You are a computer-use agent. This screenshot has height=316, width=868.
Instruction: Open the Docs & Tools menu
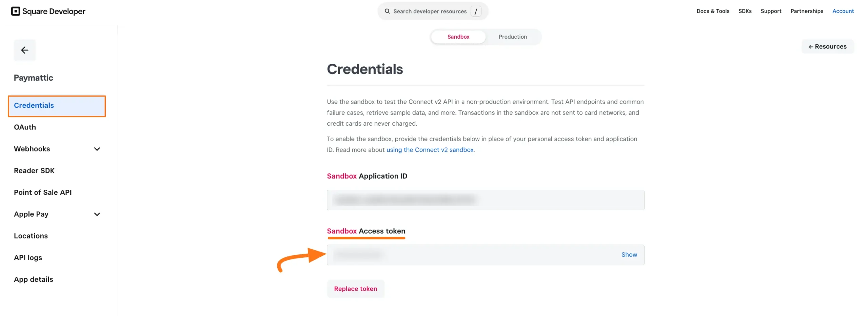coord(712,11)
